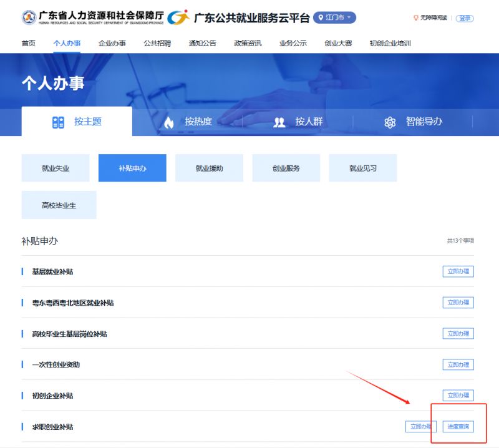
Task: Select the 高校毕业生 category tile
Action: (59, 205)
